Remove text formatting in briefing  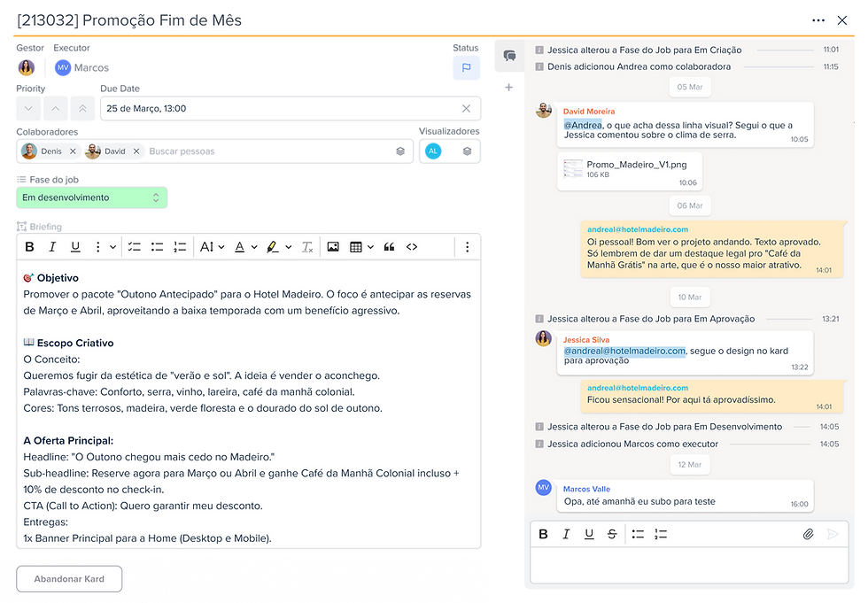pyautogui.click(x=307, y=247)
